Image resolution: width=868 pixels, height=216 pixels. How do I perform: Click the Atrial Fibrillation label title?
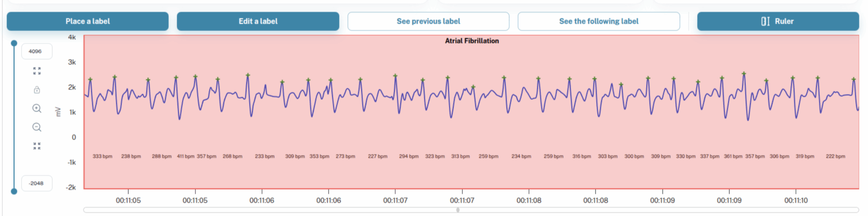[472, 41]
